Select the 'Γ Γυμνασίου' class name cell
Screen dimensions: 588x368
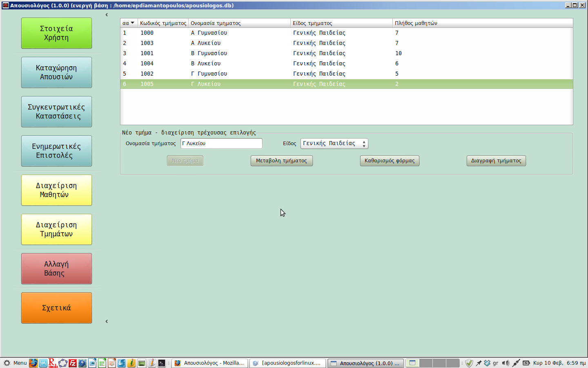[x=209, y=74]
